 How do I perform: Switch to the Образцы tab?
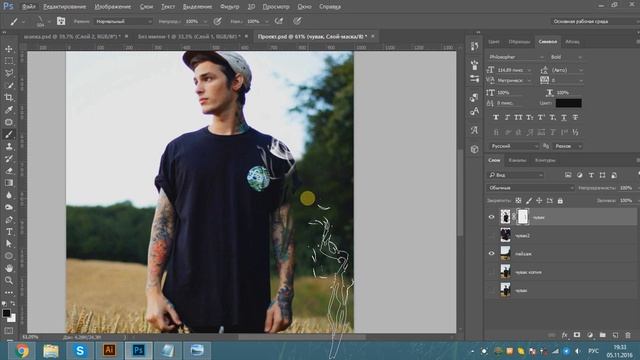(x=519, y=42)
